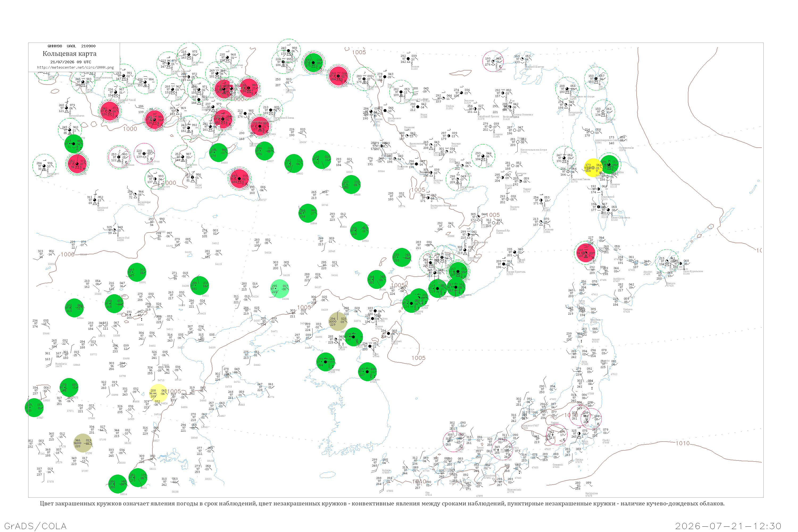Click the QHHH98 UAOL 210900 header text
Screen dimensions: 798x532
pos(72,46)
